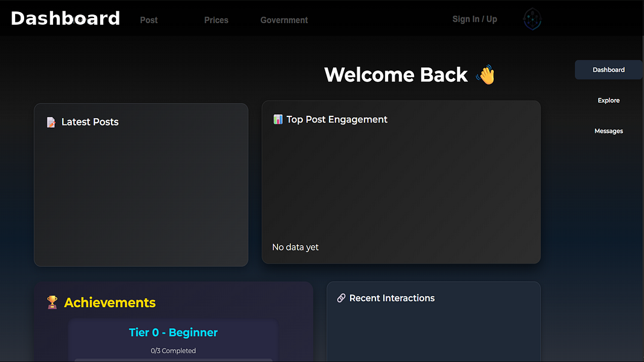This screenshot has width=644, height=362.
Task: Open the Post nav link
Action: [x=148, y=20]
